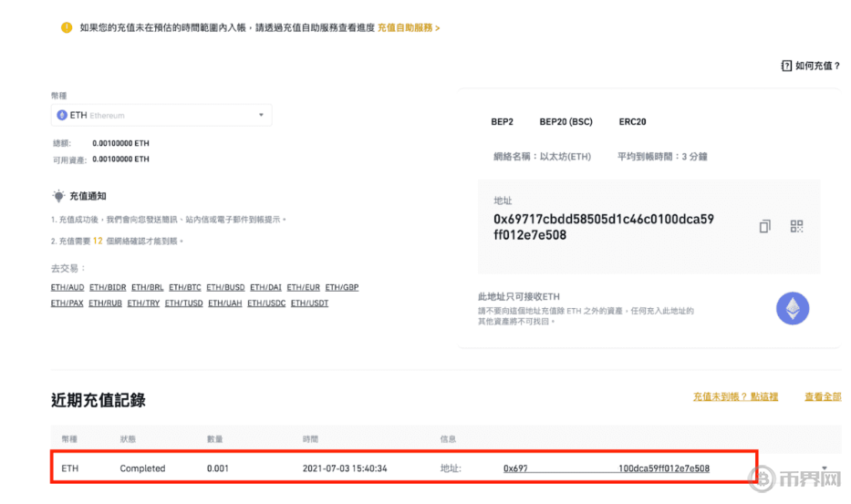
Task: Open the ETH/USDT trading pair link
Action: tap(309, 303)
